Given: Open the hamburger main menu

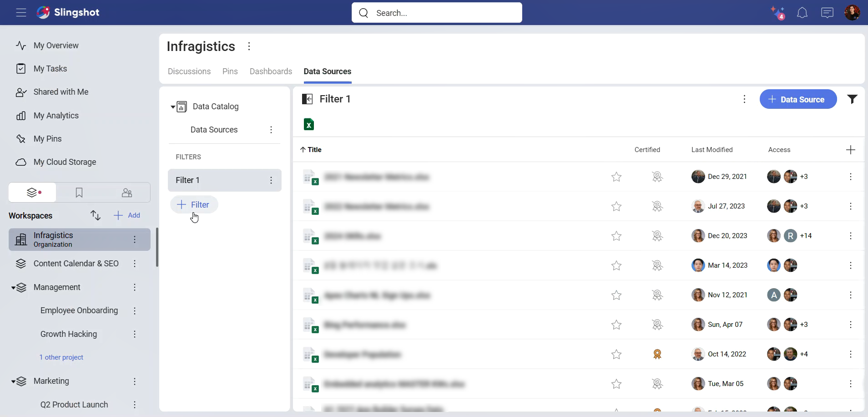Looking at the screenshot, I should 21,13.
